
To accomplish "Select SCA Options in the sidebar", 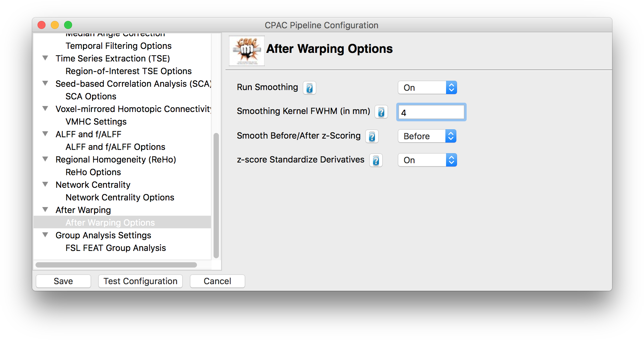I will coord(91,96).
